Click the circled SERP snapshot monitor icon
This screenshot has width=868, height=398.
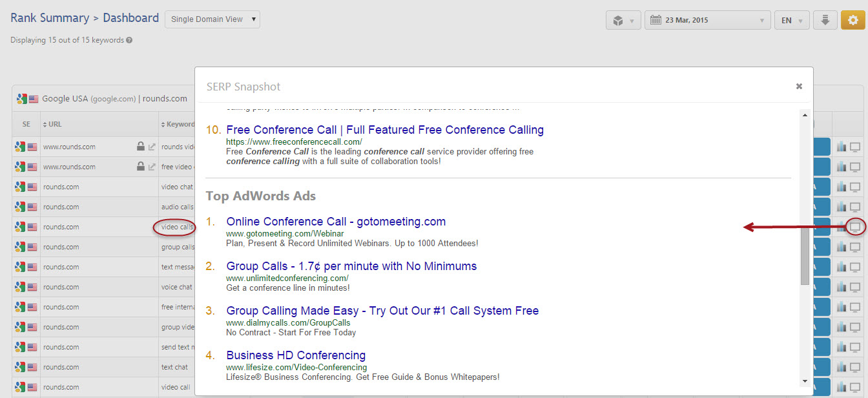point(855,227)
